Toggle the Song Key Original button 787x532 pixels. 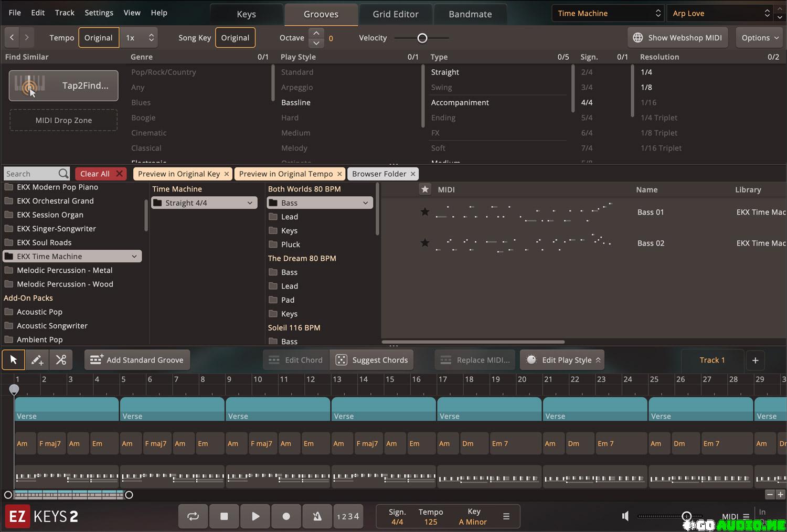click(x=235, y=38)
